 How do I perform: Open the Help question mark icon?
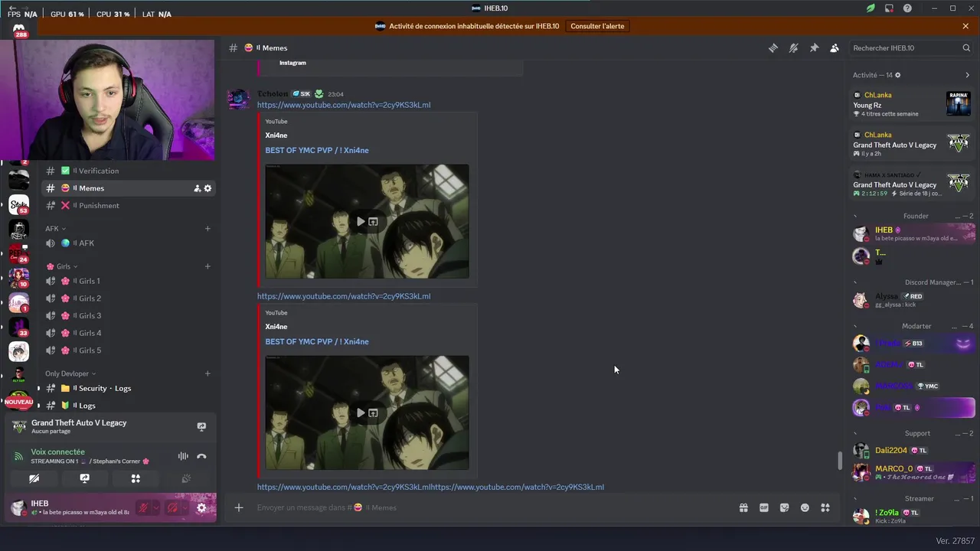coord(907,8)
